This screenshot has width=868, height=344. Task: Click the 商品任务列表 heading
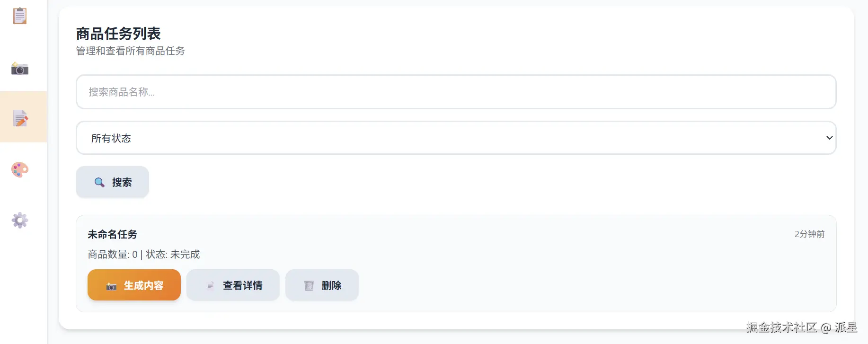[118, 34]
